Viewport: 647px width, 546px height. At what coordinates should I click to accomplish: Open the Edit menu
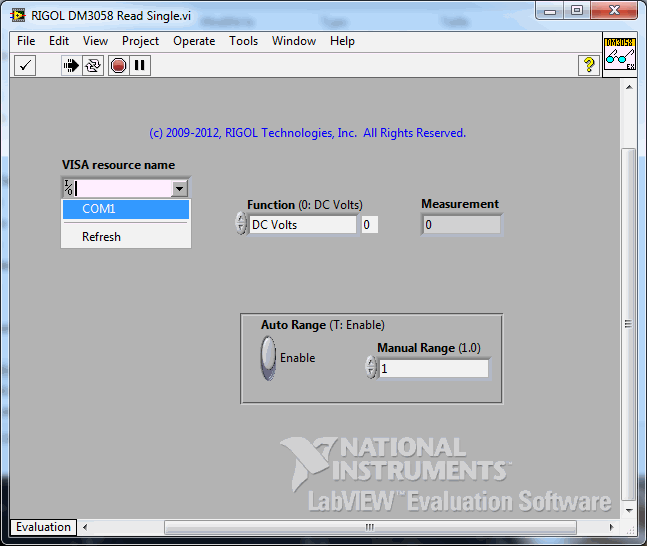click(x=59, y=41)
